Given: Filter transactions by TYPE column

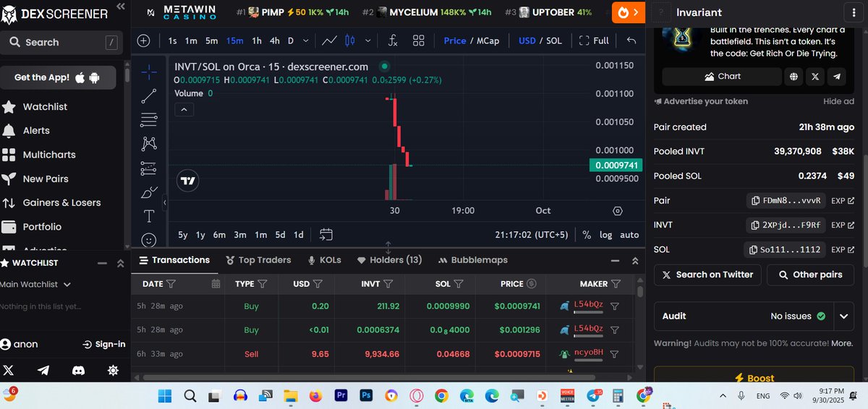Looking at the screenshot, I should click(263, 284).
